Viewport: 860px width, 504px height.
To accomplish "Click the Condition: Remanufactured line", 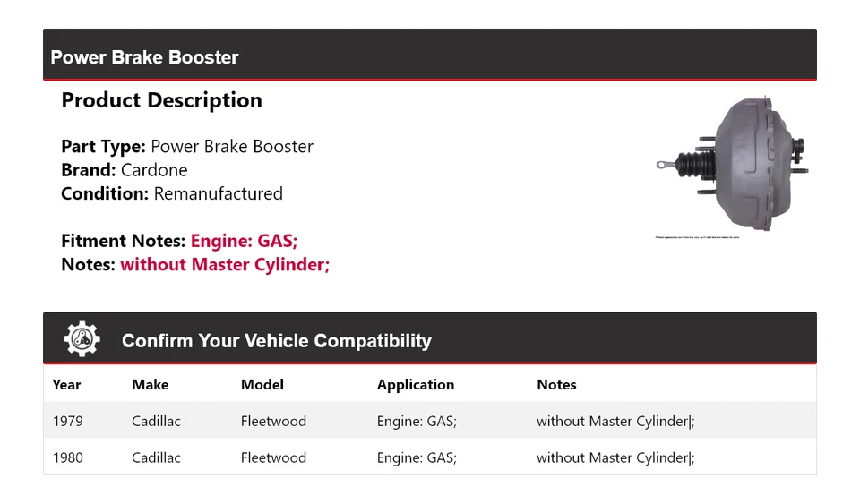I will tap(172, 193).
